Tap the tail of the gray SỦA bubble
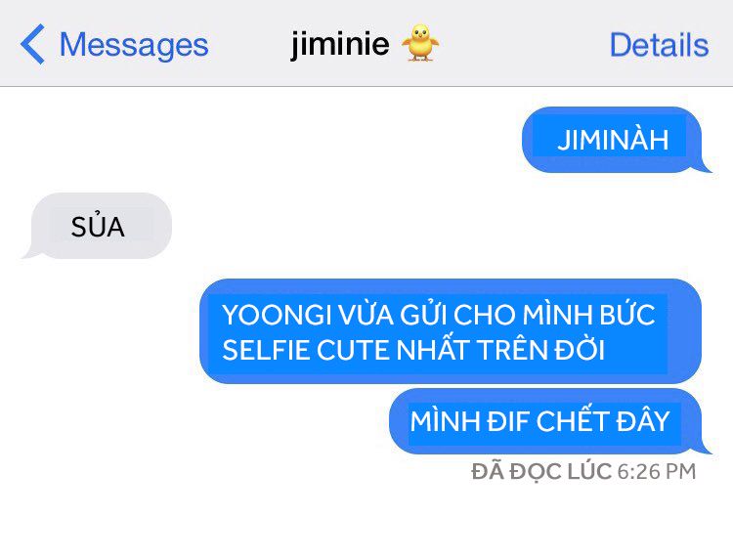Image resolution: width=733 pixels, height=560 pixels. (x=30, y=252)
